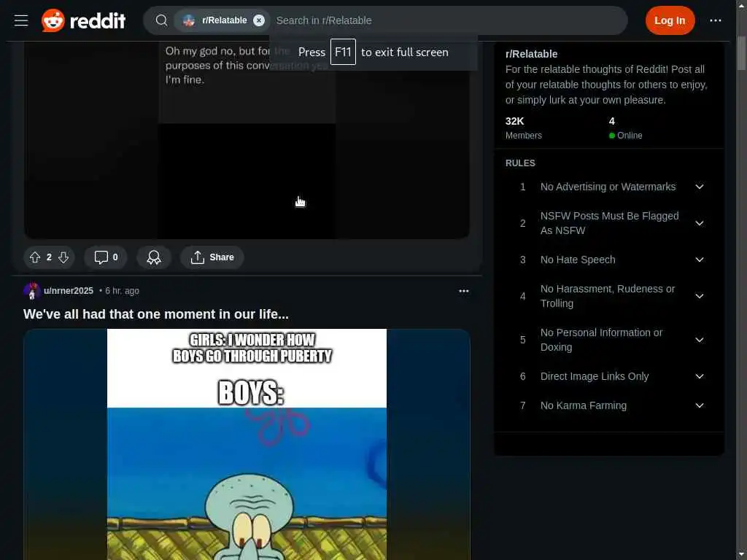Go to the Reddit home logo
Screen dimensions: 747x560
click(83, 20)
